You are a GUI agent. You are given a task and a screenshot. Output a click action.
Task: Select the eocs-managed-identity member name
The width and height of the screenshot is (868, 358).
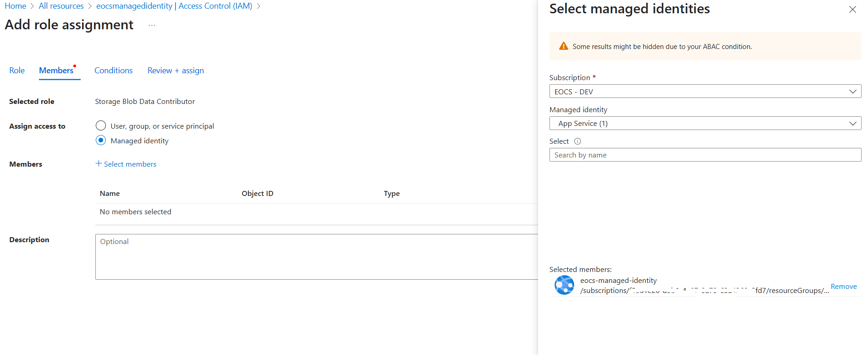pyautogui.click(x=619, y=281)
